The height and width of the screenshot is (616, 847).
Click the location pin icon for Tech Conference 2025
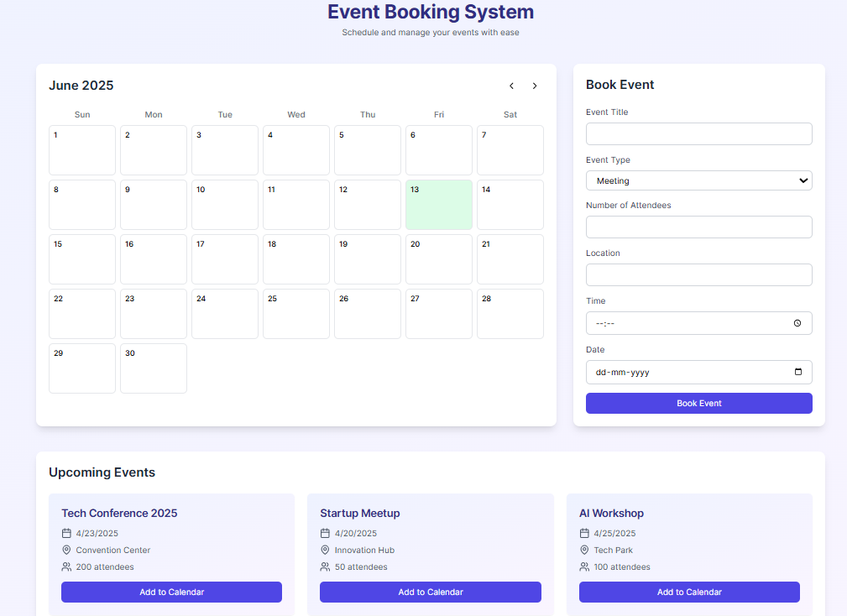click(x=66, y=550)
